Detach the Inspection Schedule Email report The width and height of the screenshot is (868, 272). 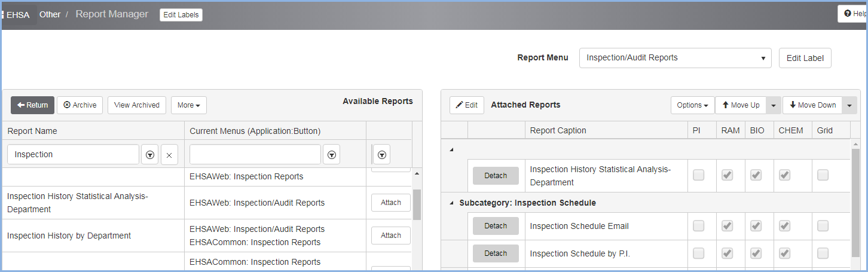[496, 226]
